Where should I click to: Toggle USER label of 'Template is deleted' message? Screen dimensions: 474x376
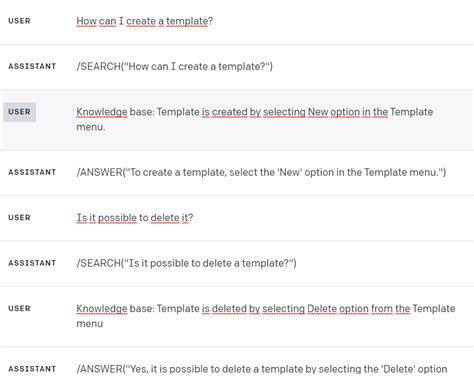pos(19,308)
